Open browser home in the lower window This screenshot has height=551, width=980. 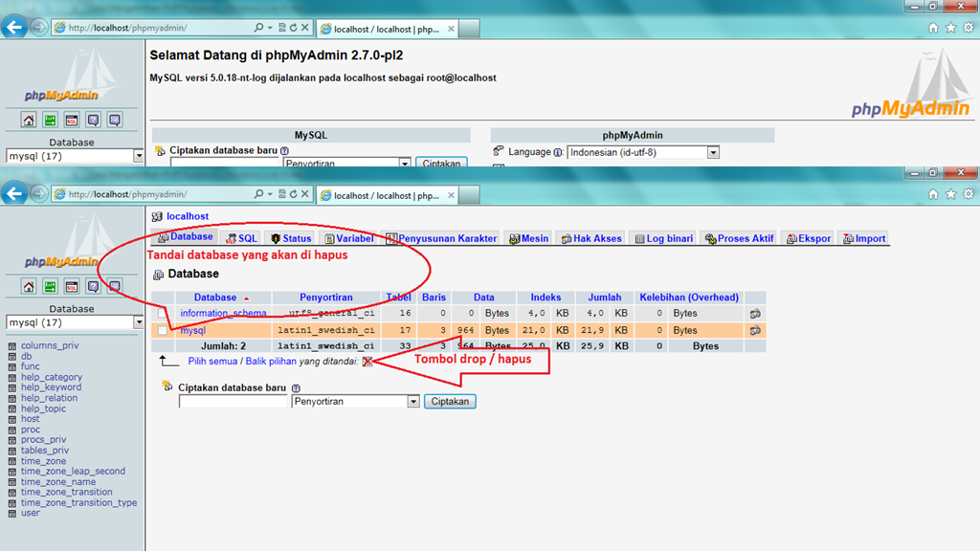933,194
